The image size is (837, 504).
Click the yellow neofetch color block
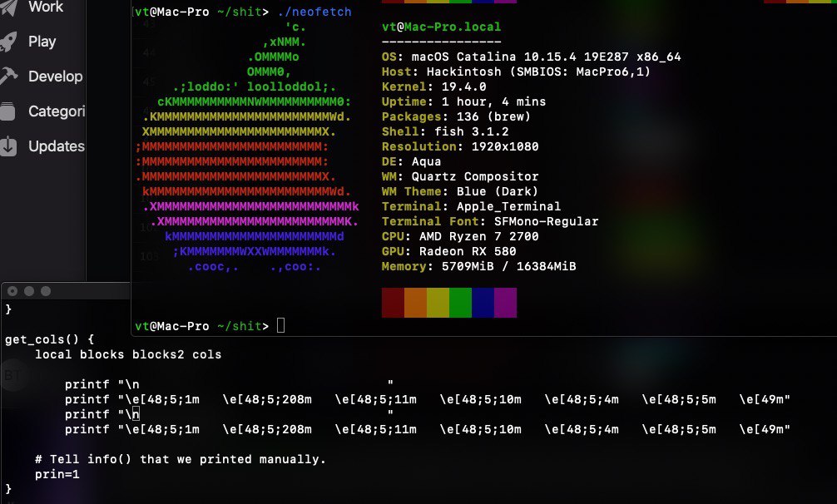(x=438, y=303)
